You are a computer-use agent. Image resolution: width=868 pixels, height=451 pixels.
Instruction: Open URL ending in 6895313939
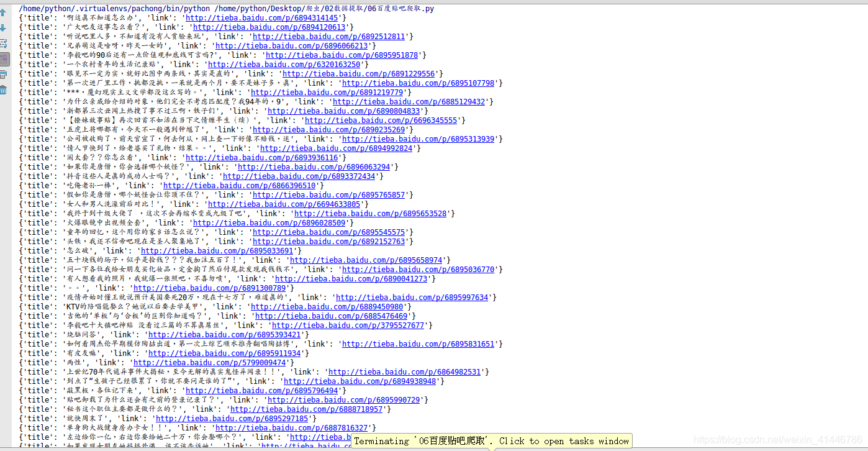(418, 139)
